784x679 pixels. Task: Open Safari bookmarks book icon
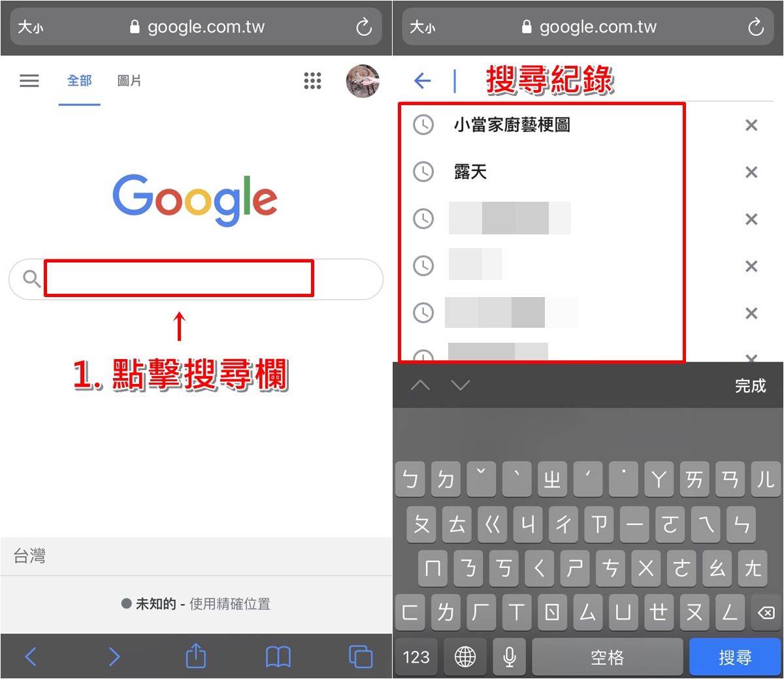coord(278,657)
